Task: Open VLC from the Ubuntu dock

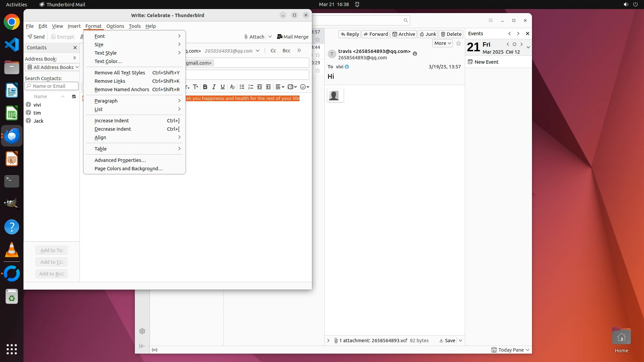Action: (12, 250)
